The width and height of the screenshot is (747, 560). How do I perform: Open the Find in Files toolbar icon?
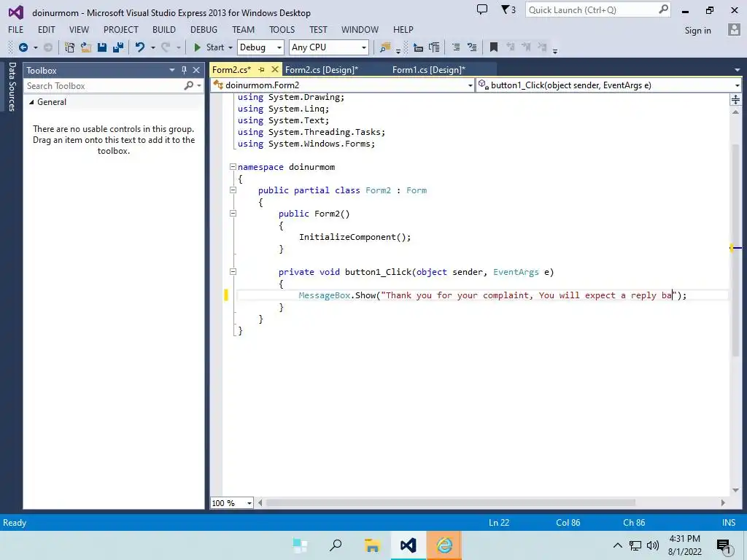tap(385, 47)
